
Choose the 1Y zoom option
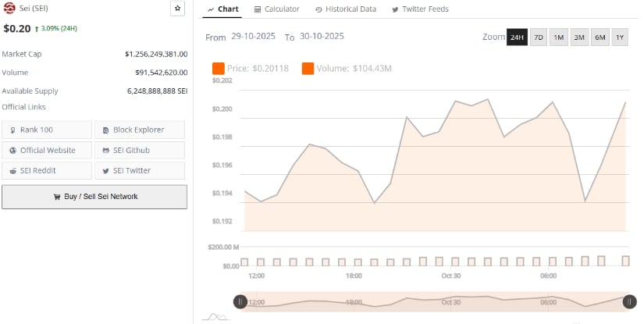[x=620, y=37]
